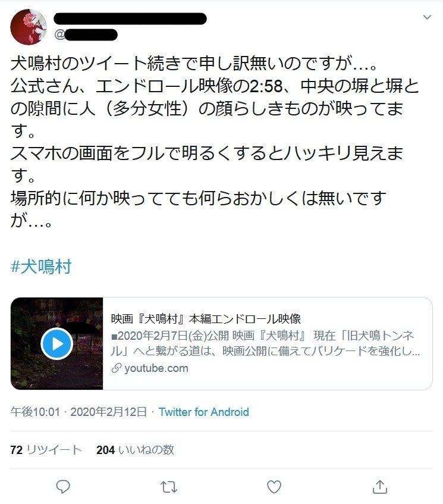443x504 pixels.
Task: Like the tweet with heart icon
Action: point(274,487)
